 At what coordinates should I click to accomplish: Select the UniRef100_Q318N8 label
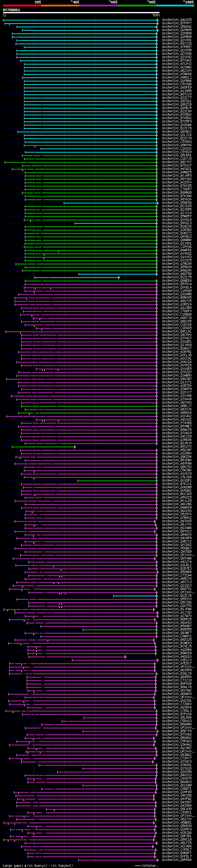tap(177, 294)
